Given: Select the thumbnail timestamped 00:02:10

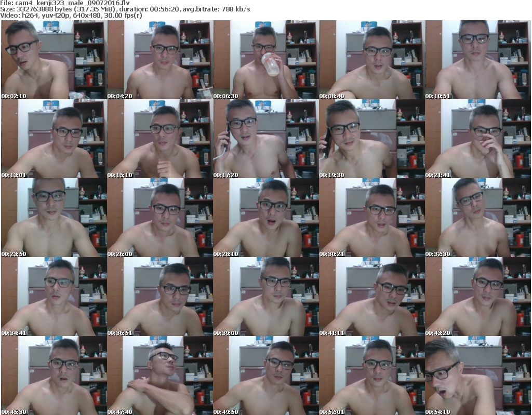Looking at the screenshot, I should coord(54,60).
